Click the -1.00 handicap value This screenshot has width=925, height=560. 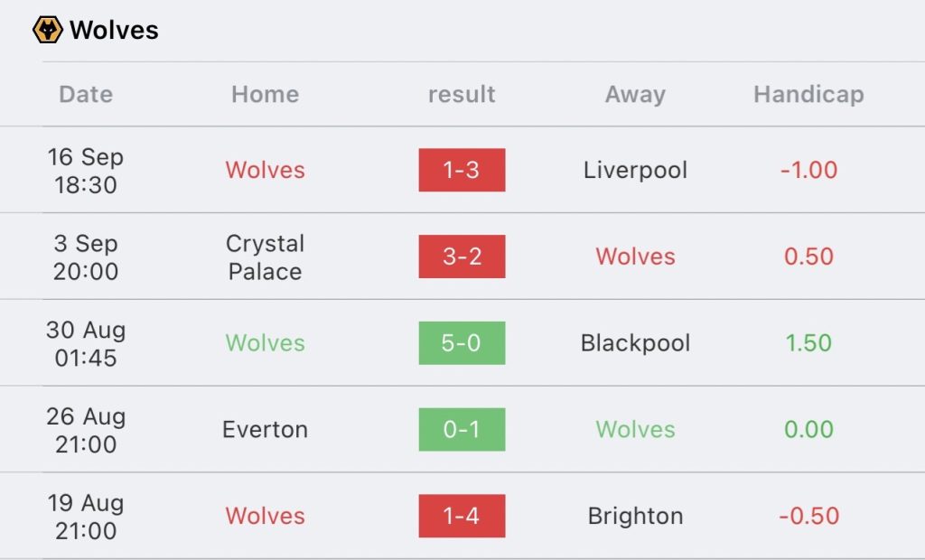808,170
